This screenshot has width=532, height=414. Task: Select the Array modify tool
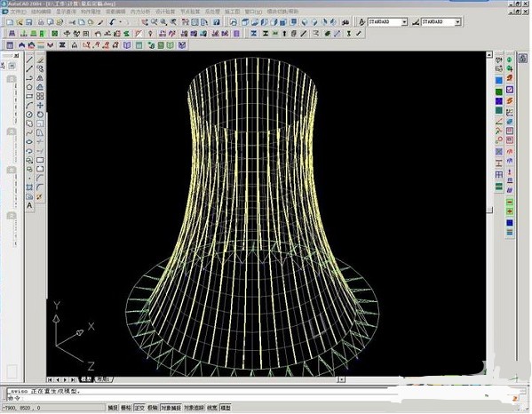click(40, 96)
